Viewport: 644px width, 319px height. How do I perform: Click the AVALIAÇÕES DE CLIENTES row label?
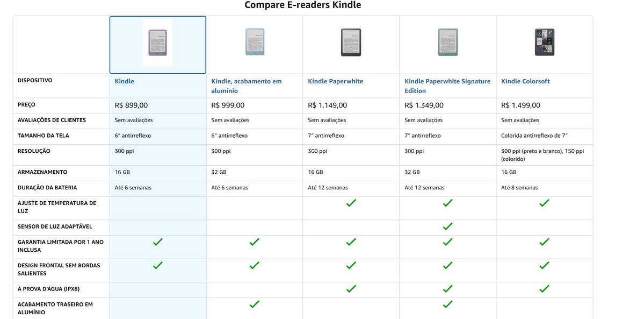pyautogui.click(x=52, y=120)
